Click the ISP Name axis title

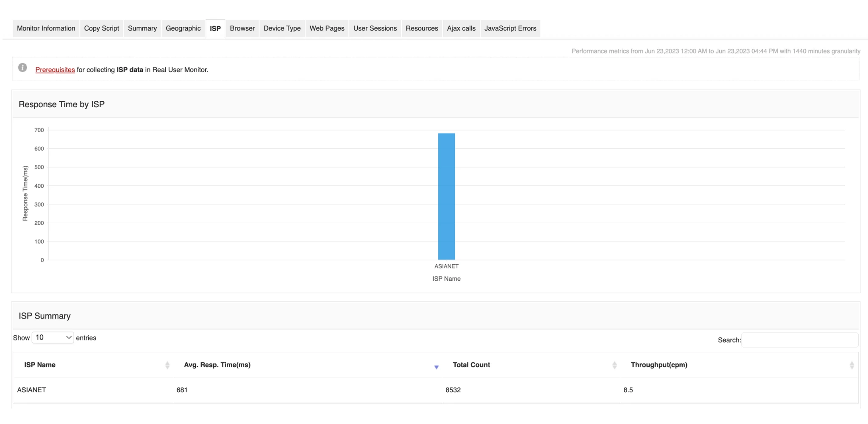(x=446, y=279)
